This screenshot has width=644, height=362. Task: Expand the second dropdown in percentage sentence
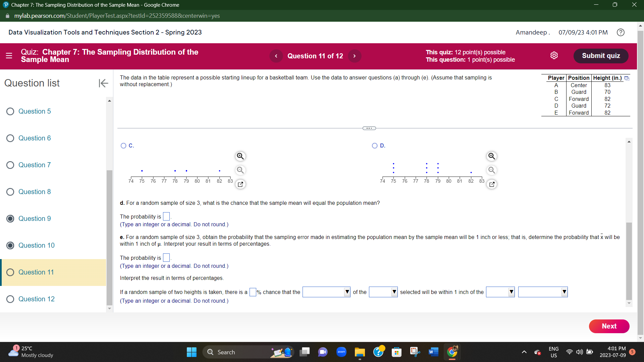[382, 292]
